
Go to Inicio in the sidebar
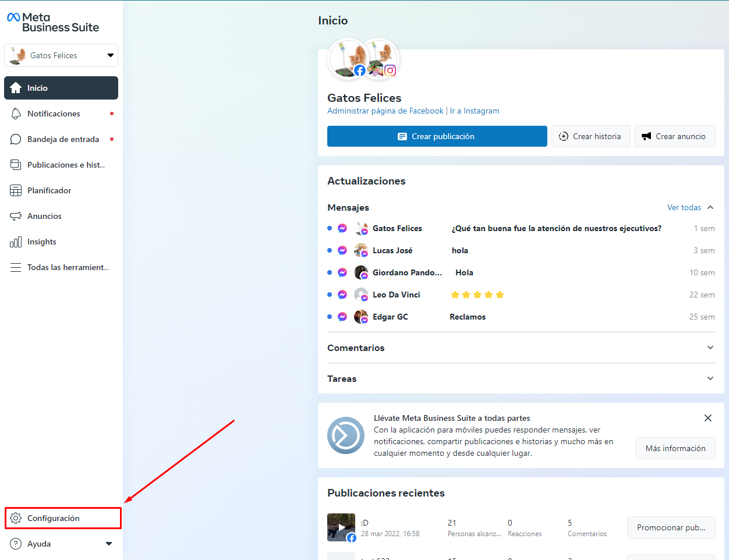click(61, 88)
